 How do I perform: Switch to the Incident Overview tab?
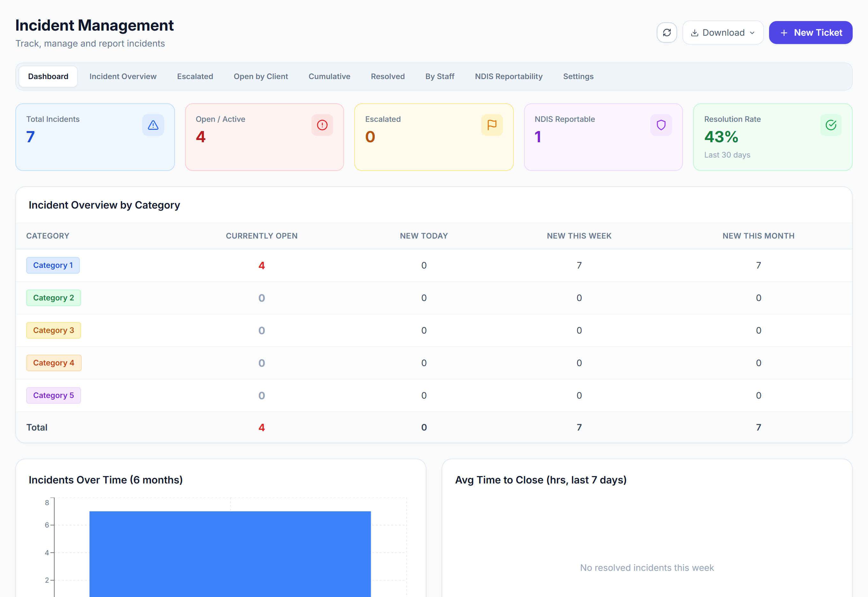point(123,77)
